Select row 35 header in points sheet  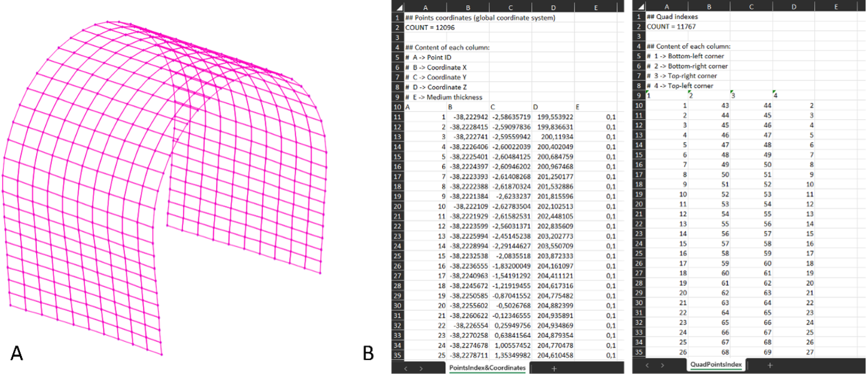pyautogui.click(x=398, y=355)
